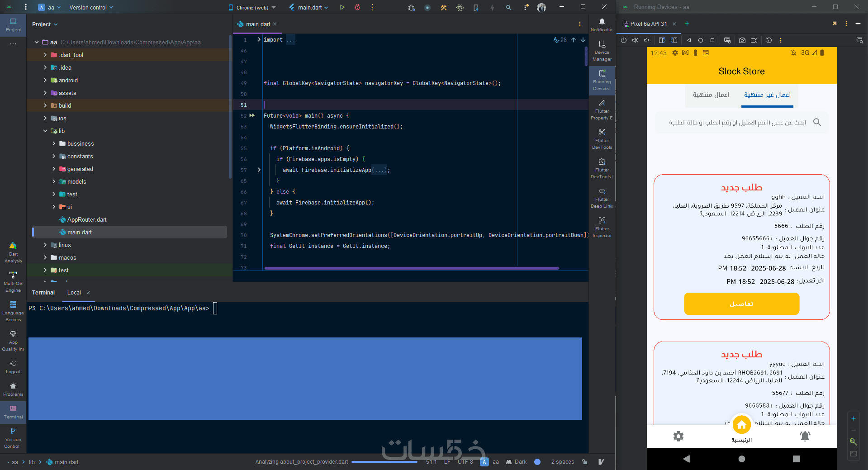Open the Problems tool window
Screen dimensions: 868x470
click(13, 389)
